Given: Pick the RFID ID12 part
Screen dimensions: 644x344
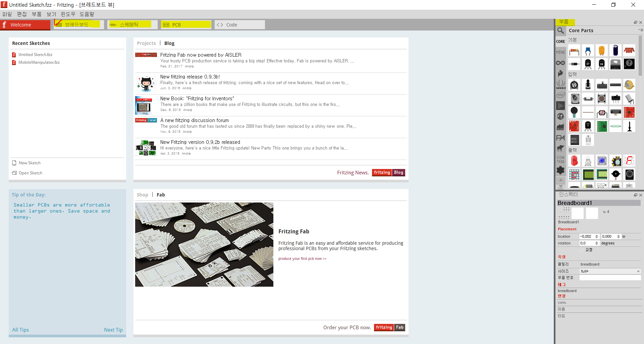Looking at the screenshot, I should click(574, 140).
